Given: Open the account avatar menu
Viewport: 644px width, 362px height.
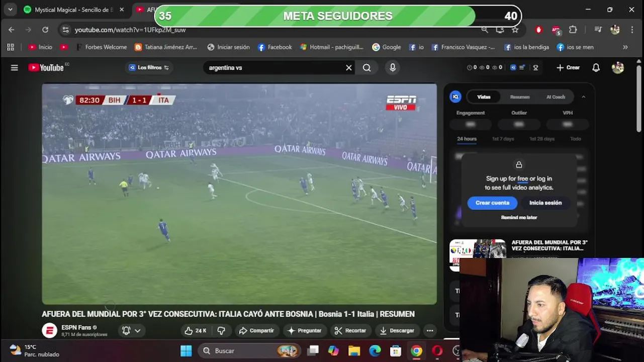Looking at the screenshot, I should point(618,67).
